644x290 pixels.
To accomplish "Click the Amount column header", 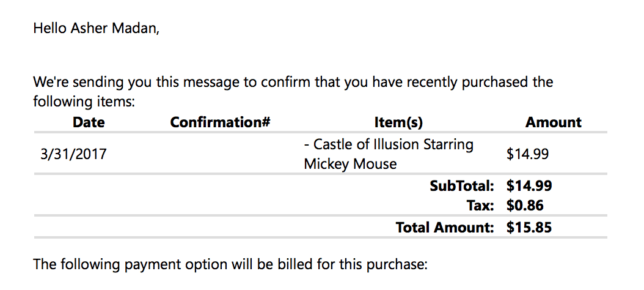I will pyautogui.click(x=553, y=122).
